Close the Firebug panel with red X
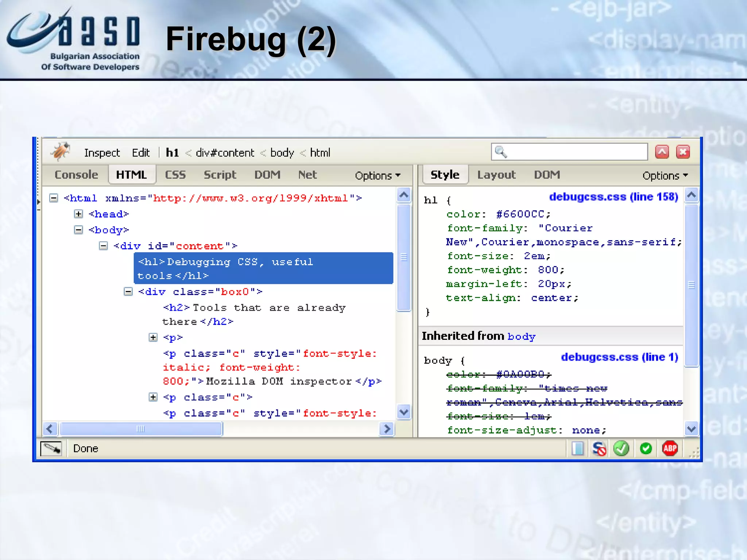The image size is (747, 560). [683, 152]
